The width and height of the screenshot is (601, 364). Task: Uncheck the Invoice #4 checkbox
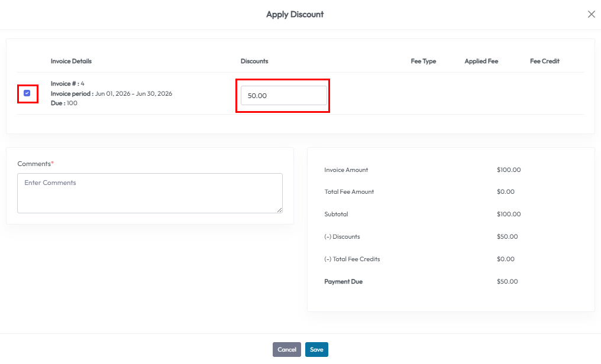click(x=27, y=93)
